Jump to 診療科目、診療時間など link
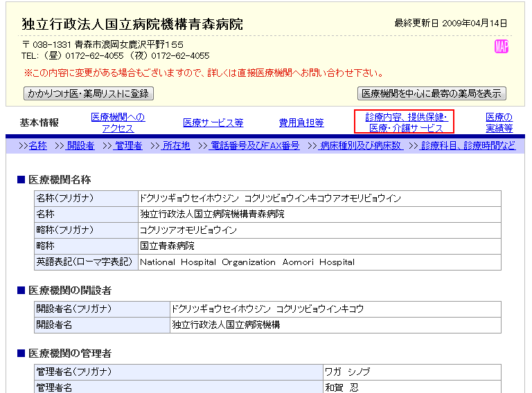The height and width of the screenshot is (393, 532). click(468, 146)
